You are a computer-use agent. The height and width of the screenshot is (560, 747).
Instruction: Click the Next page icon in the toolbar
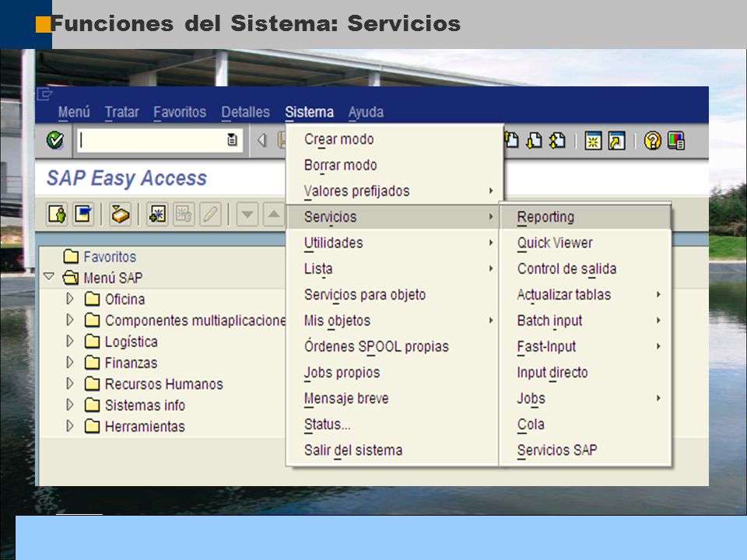tap(535, 140)
